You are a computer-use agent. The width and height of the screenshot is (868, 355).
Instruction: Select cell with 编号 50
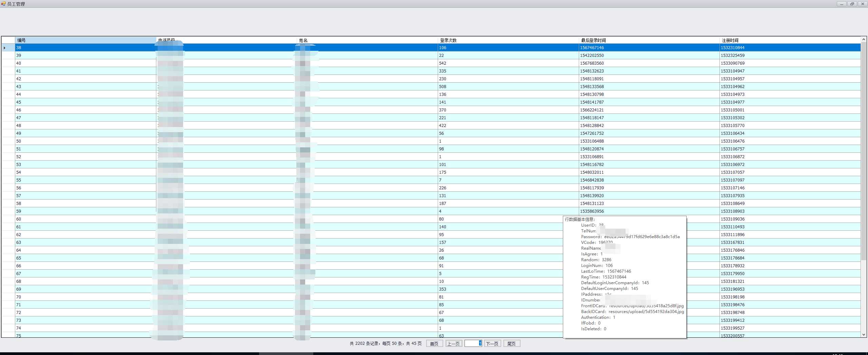click(85, 141)
